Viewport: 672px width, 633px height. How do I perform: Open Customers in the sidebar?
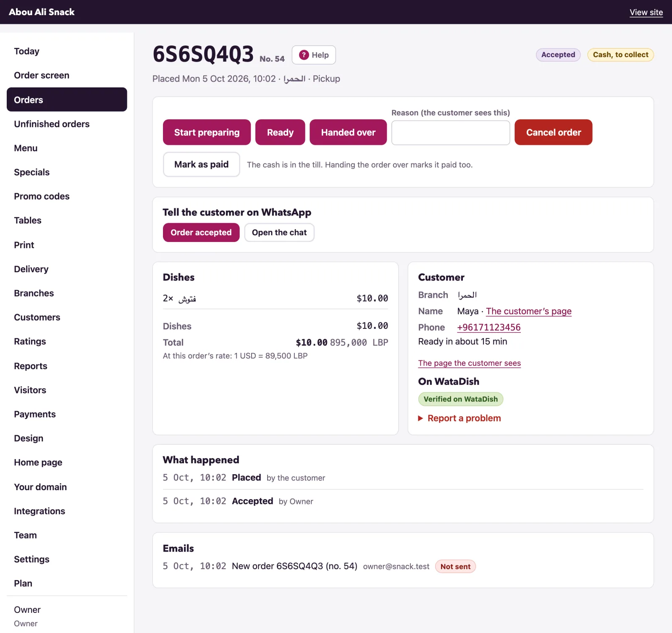coord(67,317)
